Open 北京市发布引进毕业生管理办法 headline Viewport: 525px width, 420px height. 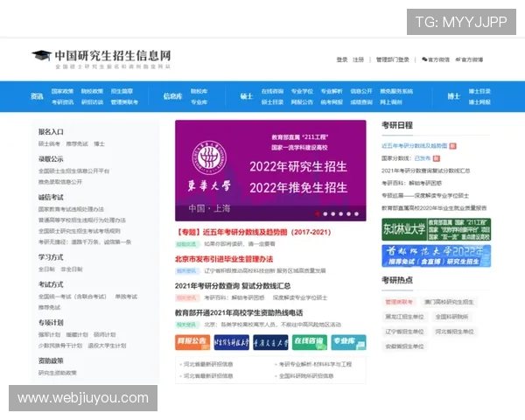tap(224, 259)
